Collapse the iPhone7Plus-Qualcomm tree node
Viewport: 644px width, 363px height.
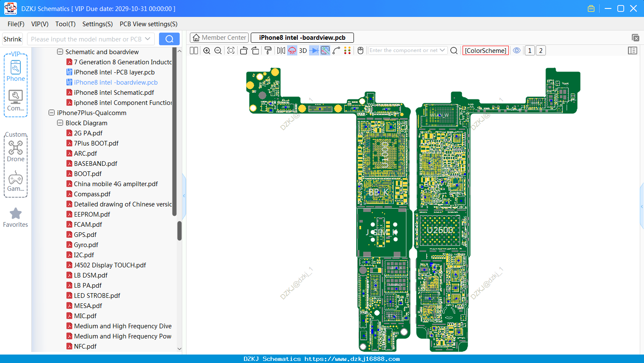[52, 113]
